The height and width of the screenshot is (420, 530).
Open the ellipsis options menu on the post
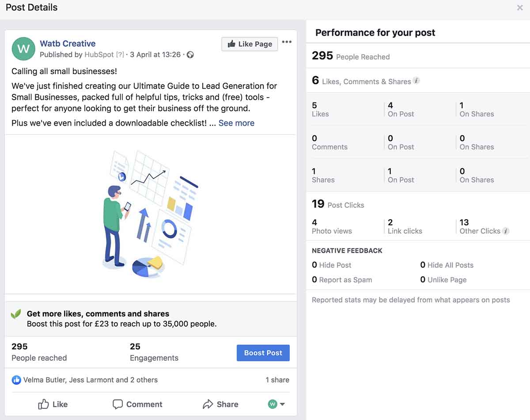click(x=287, y=41)
